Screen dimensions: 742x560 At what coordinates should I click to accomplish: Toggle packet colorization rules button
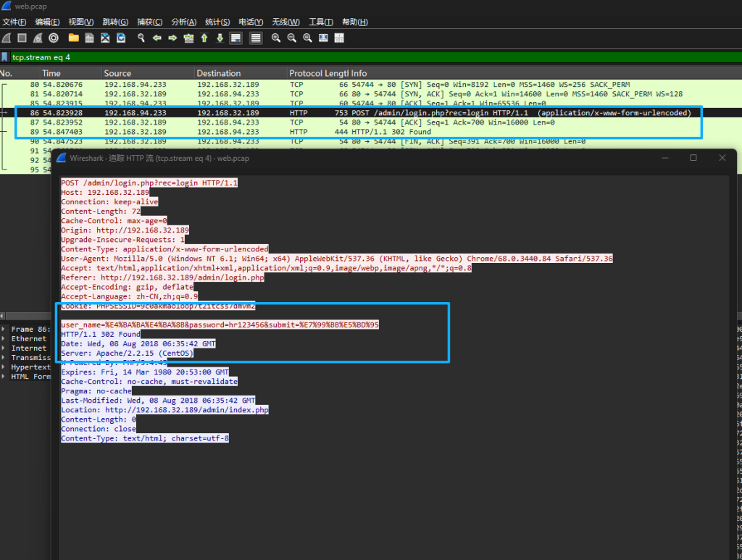[257, 38]
